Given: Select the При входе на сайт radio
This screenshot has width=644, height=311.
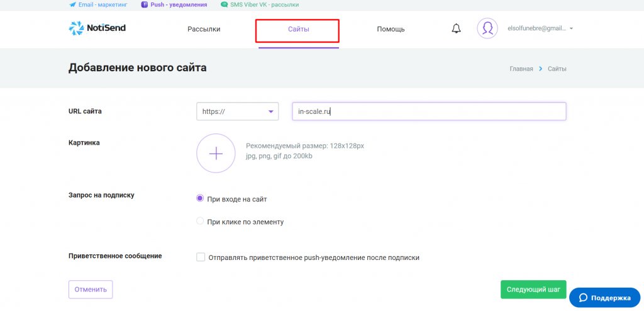Looking at the screenshot, I should point(200,199).
